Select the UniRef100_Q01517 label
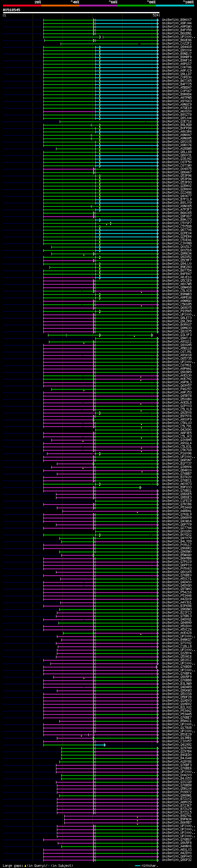197x868 pixels. click(x=177, y=247)
